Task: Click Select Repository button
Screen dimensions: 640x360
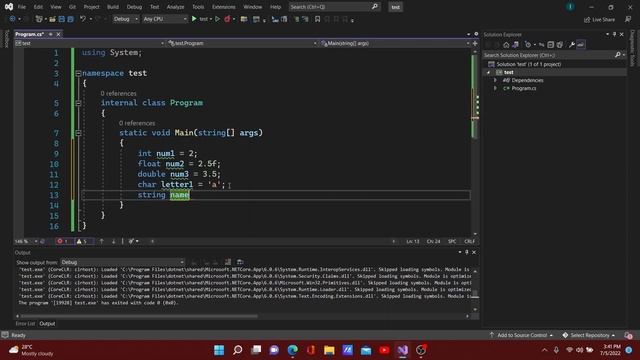Action: [589, 335]
